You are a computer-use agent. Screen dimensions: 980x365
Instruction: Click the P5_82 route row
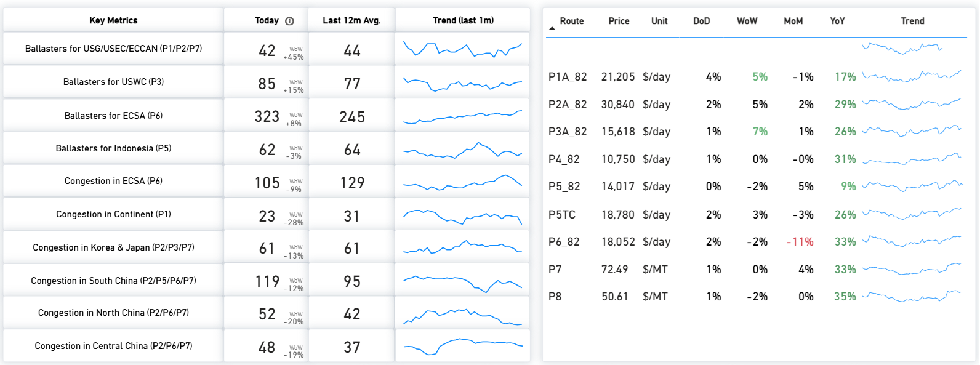[757, 187]
